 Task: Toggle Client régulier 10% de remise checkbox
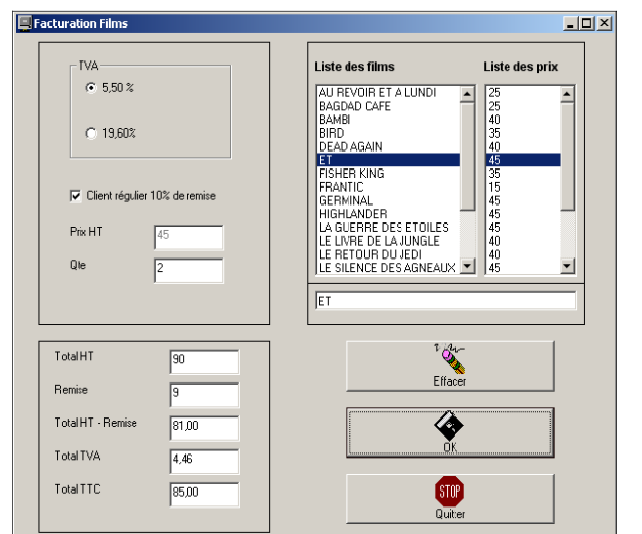76,196
